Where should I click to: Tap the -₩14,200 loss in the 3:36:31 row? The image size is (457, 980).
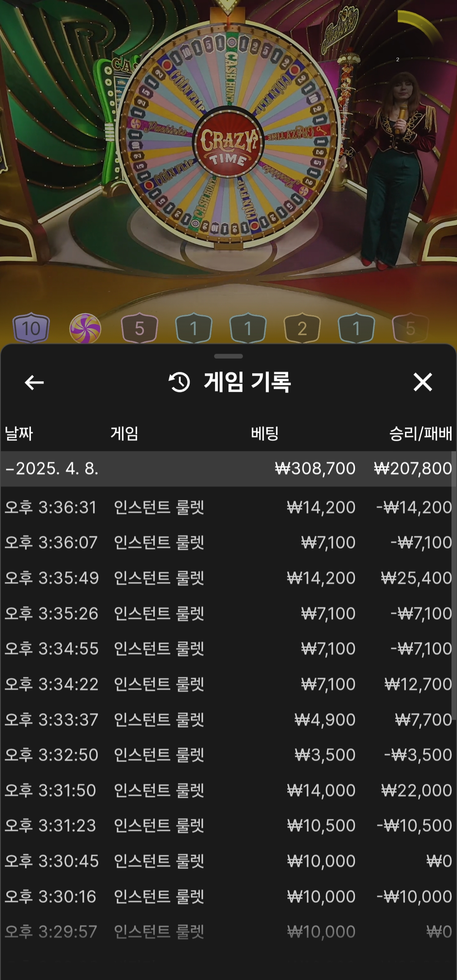414,507
